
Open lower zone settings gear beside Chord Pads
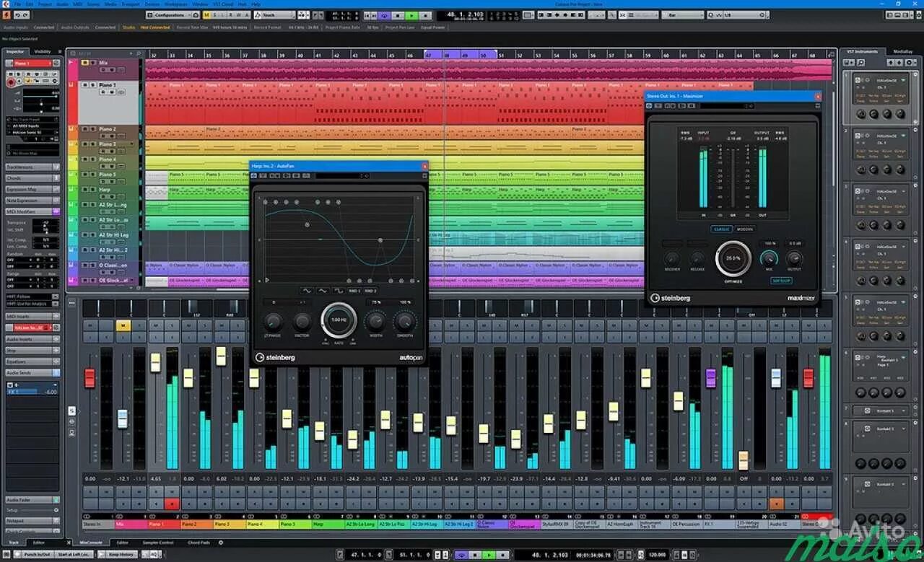click(221, 543)
